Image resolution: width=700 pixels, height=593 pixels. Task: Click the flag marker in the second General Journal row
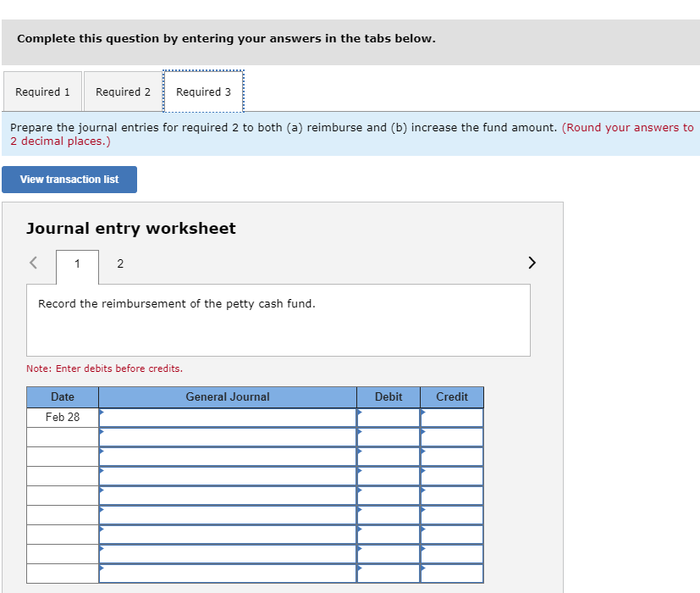102,430
